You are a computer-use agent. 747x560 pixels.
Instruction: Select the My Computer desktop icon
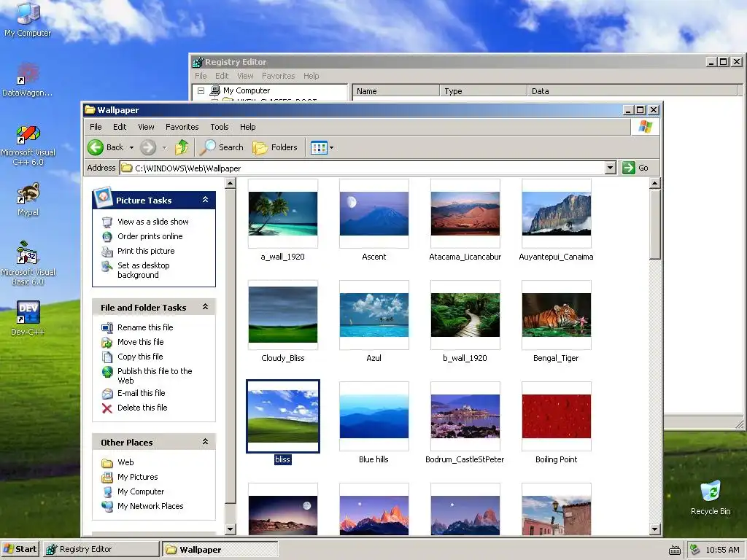tap(28, 20)
